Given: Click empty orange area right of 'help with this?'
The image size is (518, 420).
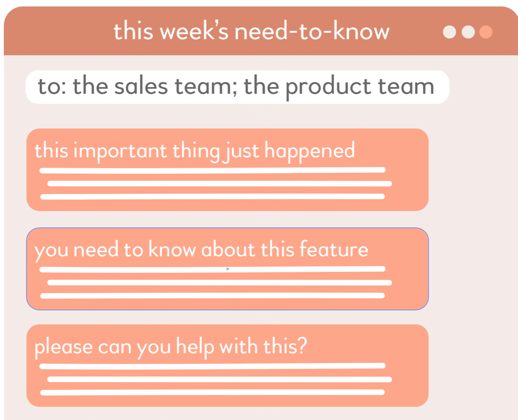Looking at the screenshot, I should (x=369, y=346).
